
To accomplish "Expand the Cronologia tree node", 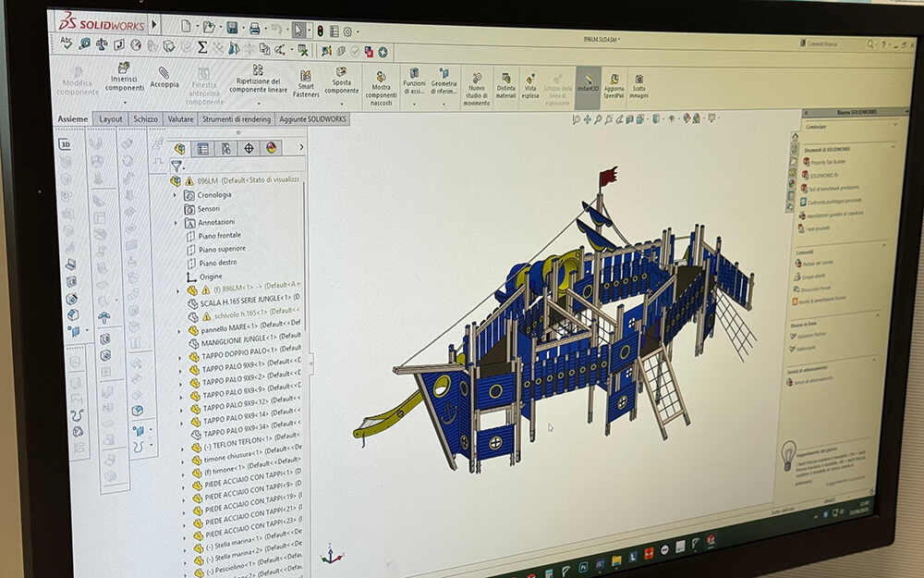I will (176, 195).
